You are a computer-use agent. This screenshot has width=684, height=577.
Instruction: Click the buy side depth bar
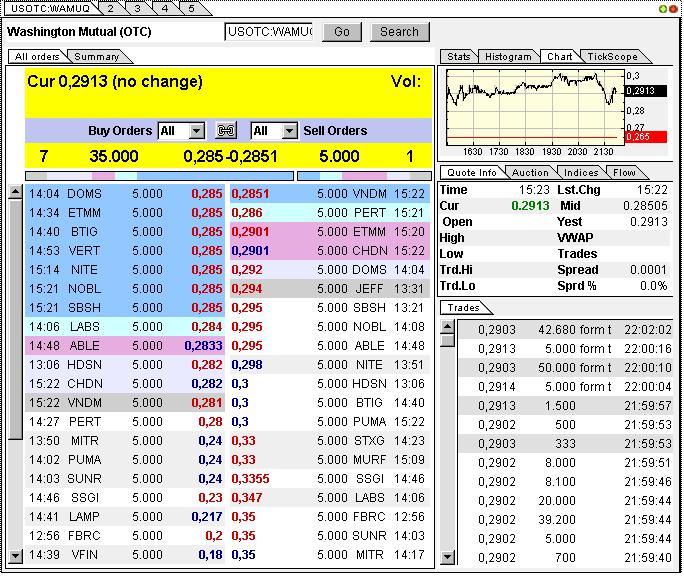(x=159, y=176)
